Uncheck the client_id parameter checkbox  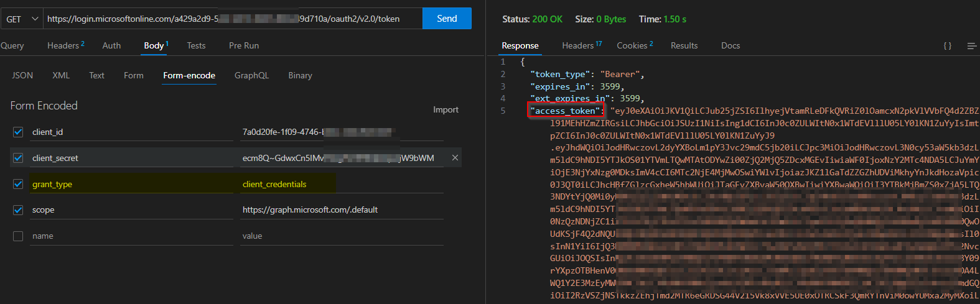[x=18, y=132]
